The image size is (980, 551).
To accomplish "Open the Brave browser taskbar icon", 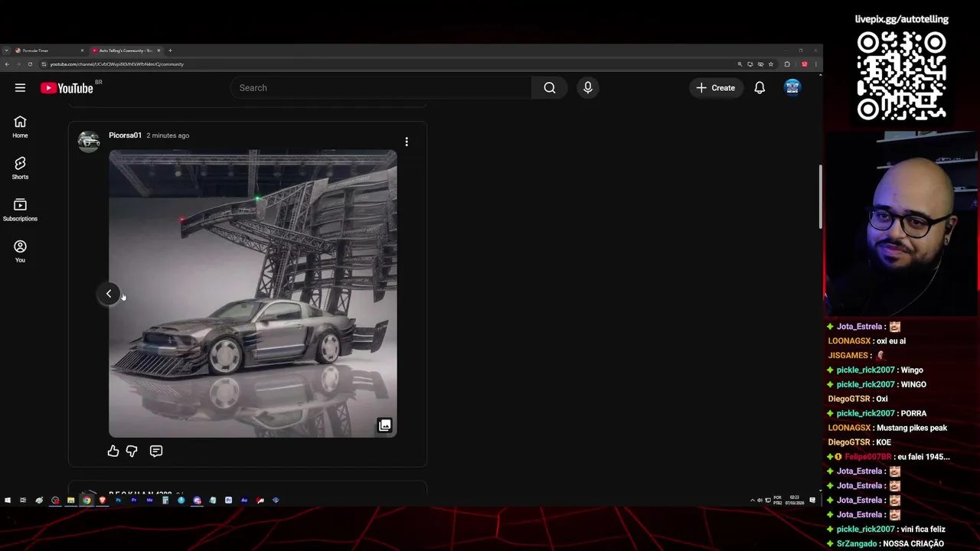I will click(103, 500).
